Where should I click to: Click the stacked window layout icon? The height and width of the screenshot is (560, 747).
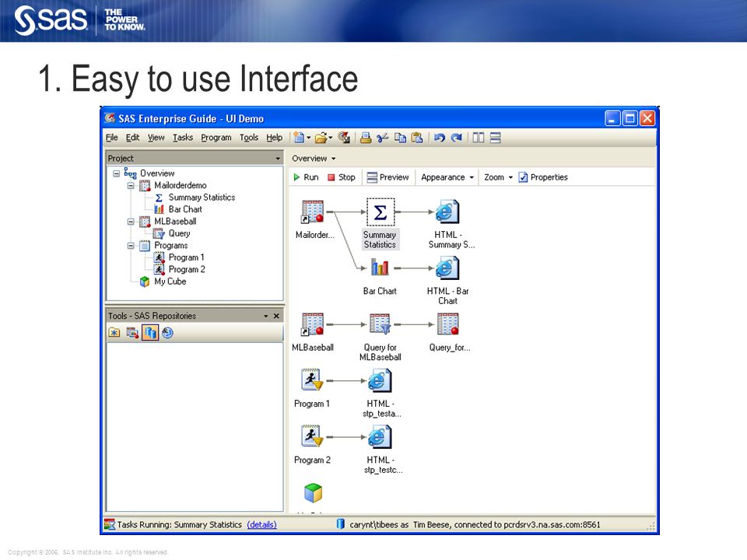[x=496, y=138]
